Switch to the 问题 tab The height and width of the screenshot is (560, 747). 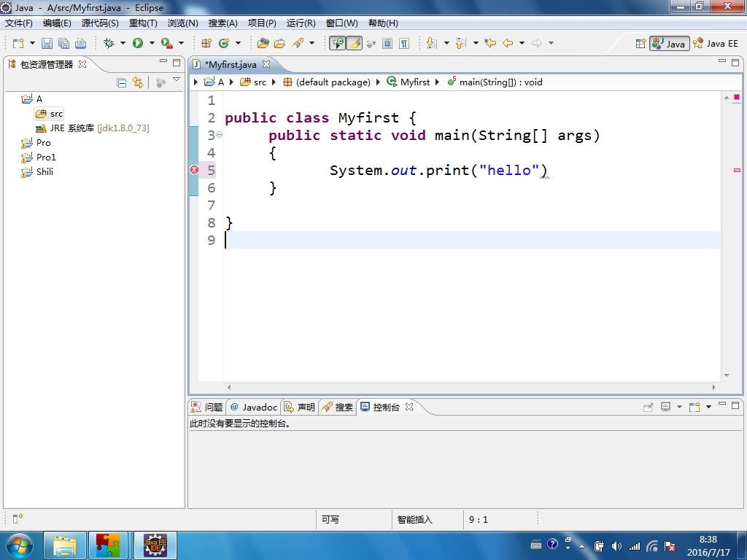click(x=206, y=407)
